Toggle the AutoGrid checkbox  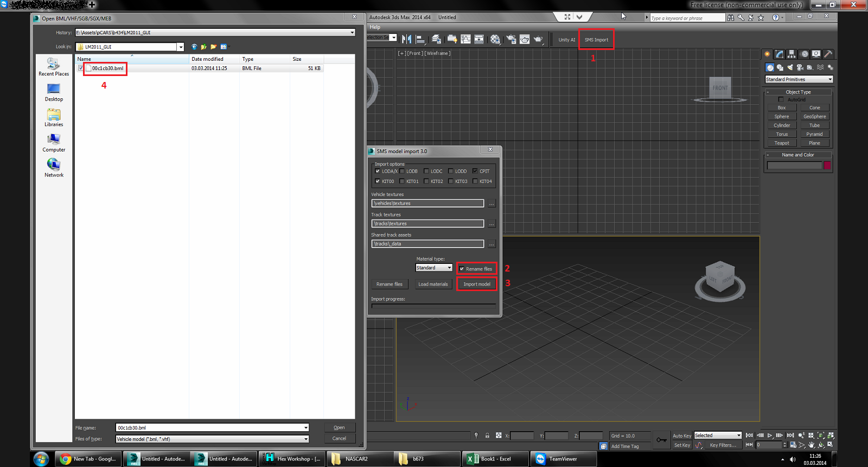(x=781, y=99)
